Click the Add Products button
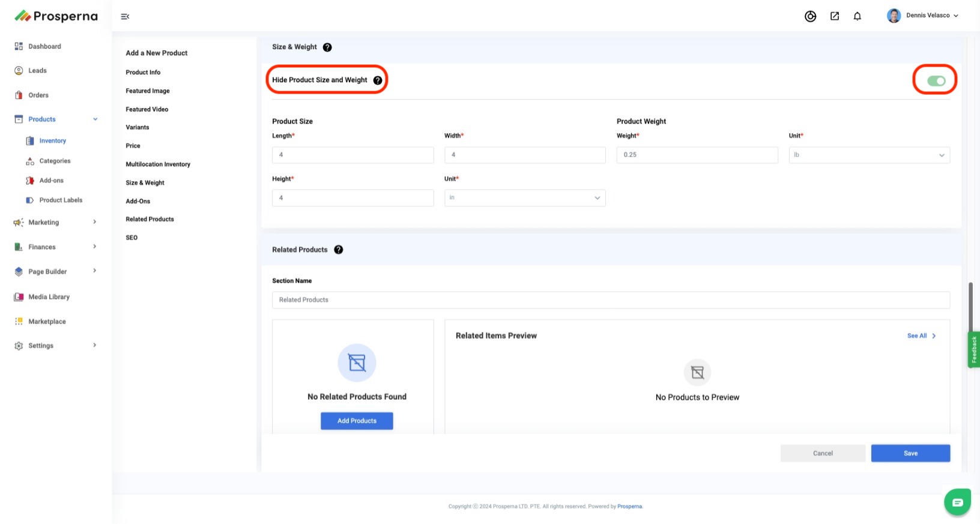The height and width of the screenshot is (524, 980). (357, 421)
